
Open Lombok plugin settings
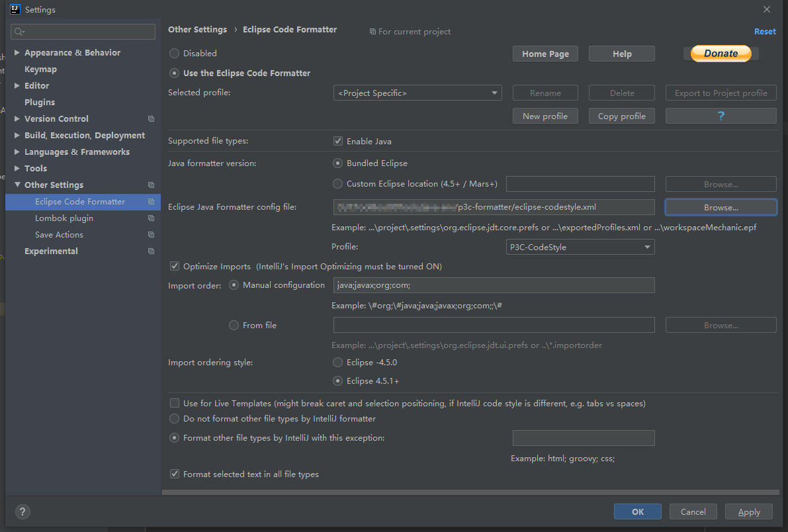[x=64, y=218]
